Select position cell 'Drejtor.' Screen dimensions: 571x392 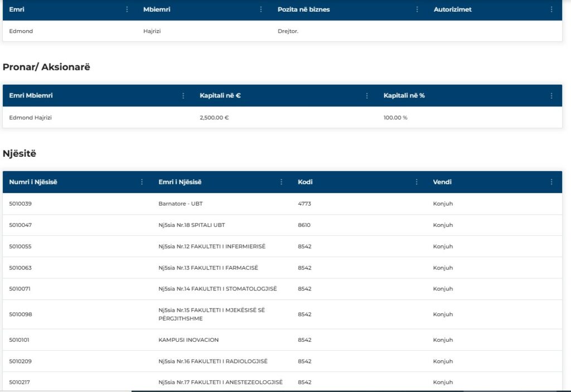[x=288, y=31]
